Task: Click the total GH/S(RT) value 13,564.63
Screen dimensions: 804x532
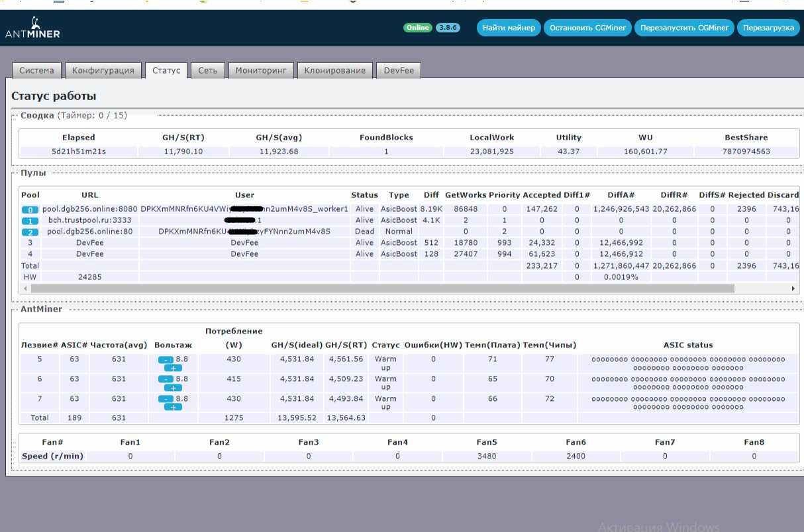Action: [x=346, y=418]
